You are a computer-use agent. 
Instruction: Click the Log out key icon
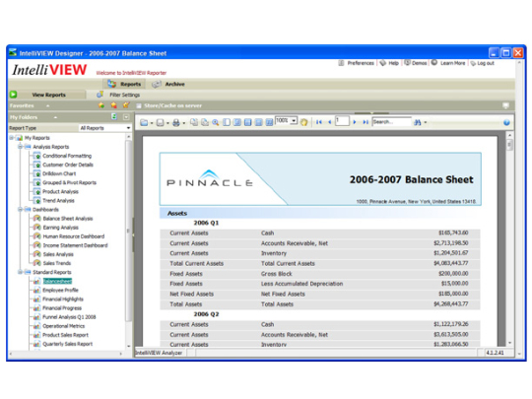pos(473,63)
